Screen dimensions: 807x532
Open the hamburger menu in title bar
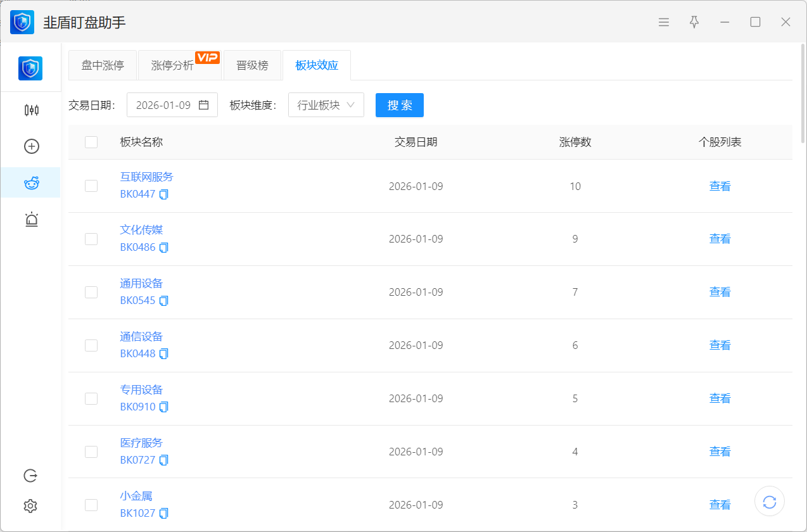point(664,22)
